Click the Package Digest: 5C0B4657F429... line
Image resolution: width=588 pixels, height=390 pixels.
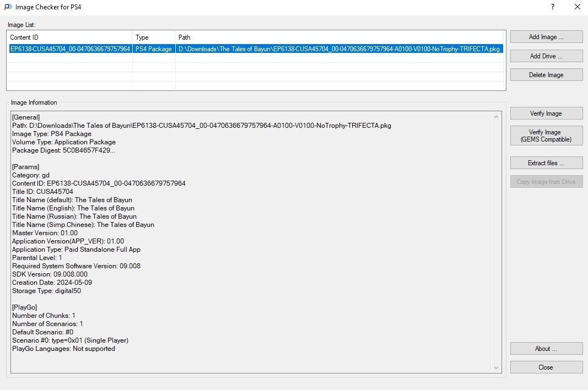click(x=63, y=150)
